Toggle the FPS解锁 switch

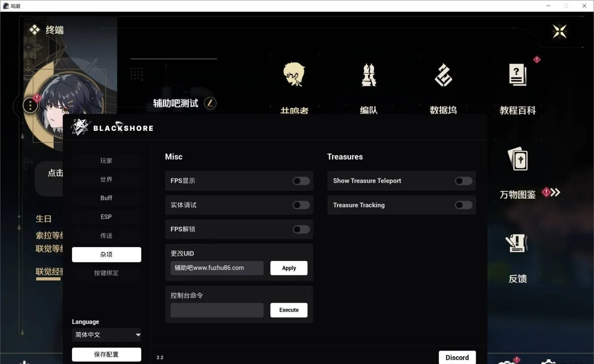[x=301, y=229]
